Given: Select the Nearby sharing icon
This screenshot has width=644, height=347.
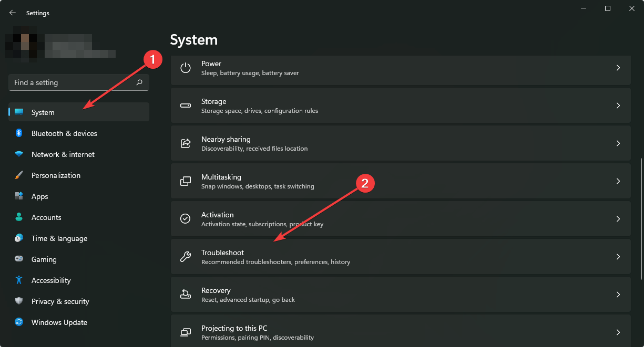Looking at the screenshot, I should [185, 143].
